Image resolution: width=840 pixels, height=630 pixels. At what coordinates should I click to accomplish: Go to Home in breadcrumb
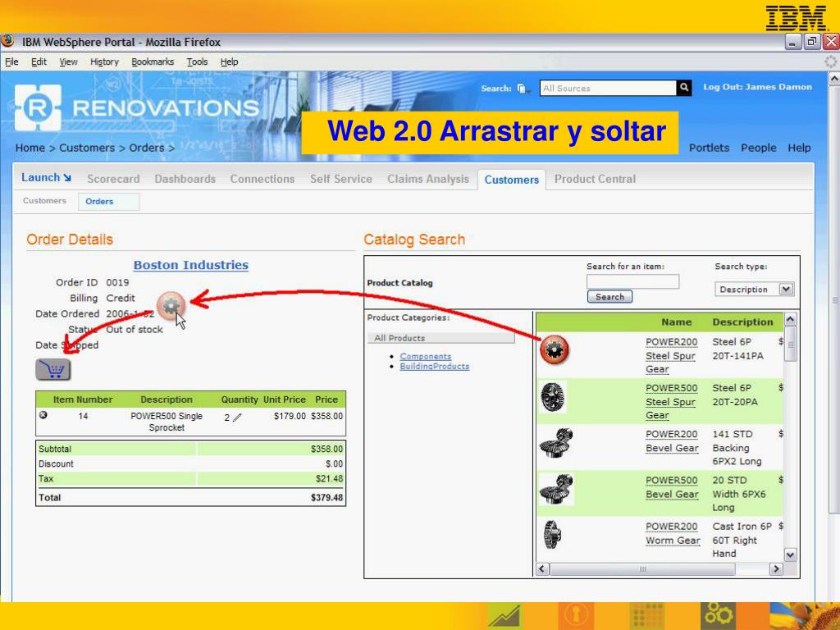click(30, 148)
